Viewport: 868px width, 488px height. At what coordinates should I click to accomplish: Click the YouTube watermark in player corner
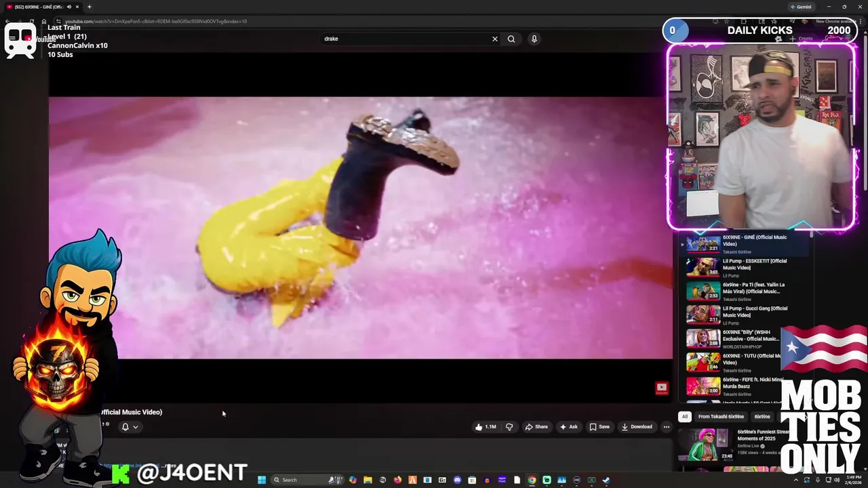click(x=661, y=388)
